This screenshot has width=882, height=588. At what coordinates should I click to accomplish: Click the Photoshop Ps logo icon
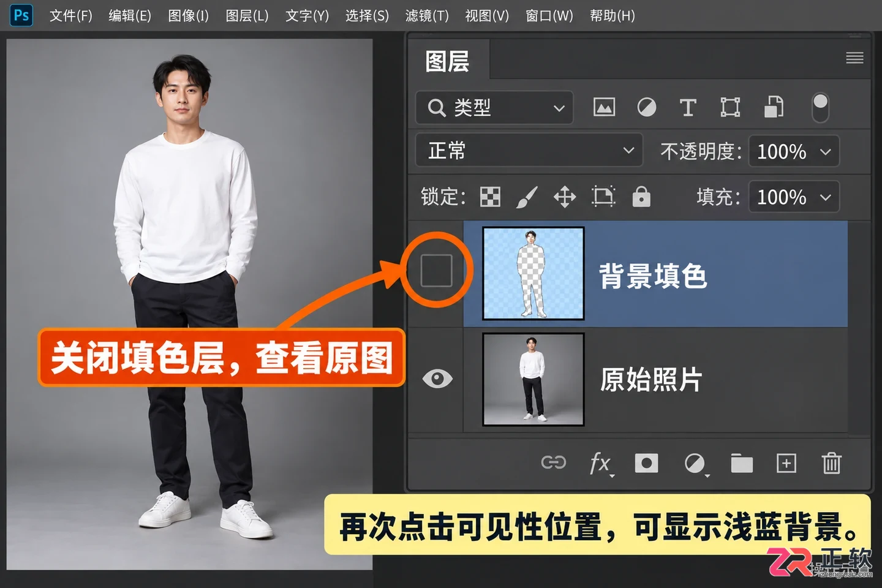pos(21,15)
